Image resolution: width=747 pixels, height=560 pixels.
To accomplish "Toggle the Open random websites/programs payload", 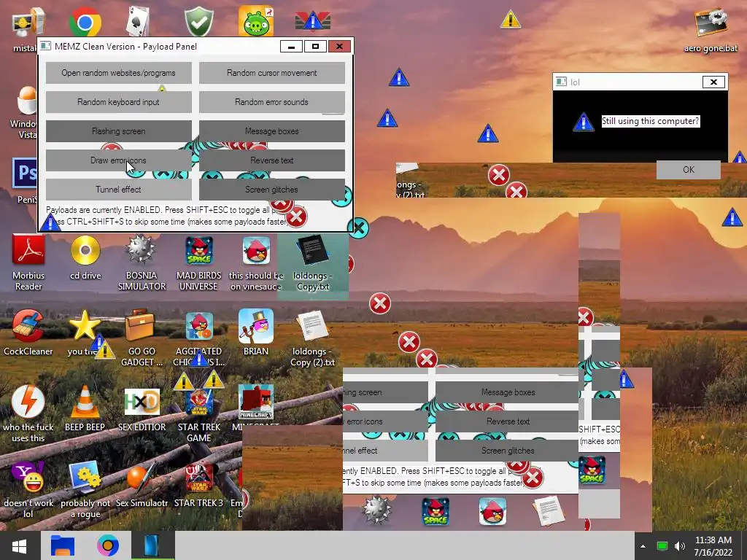I will click(x=119, y=73).
